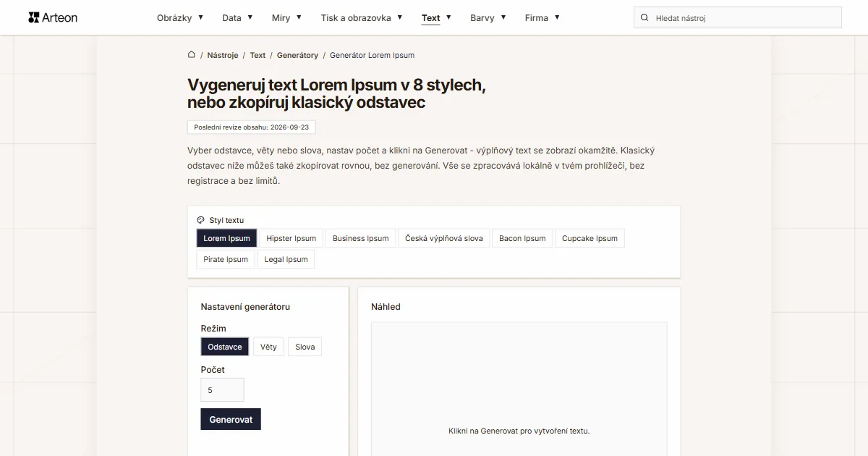The height and width of the screenshot is (456, 868).
Task: Open the Text menu
Action: [430, 18]
